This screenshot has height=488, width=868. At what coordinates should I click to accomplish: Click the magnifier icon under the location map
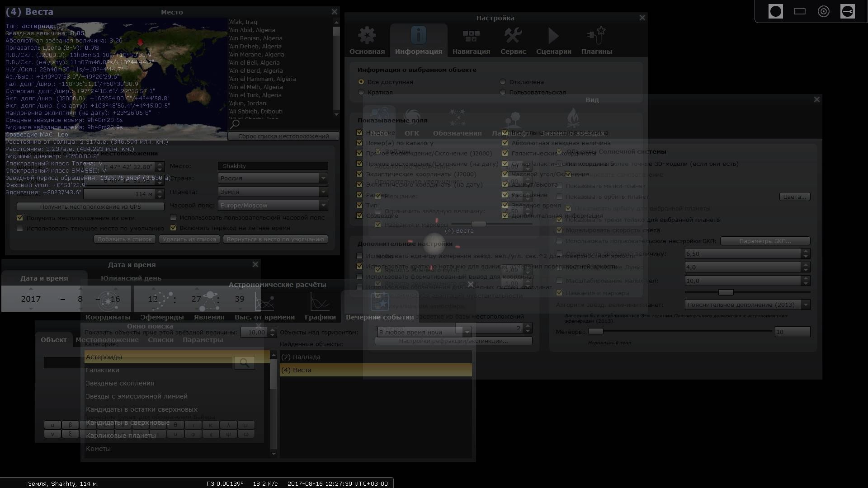point(235,123)
